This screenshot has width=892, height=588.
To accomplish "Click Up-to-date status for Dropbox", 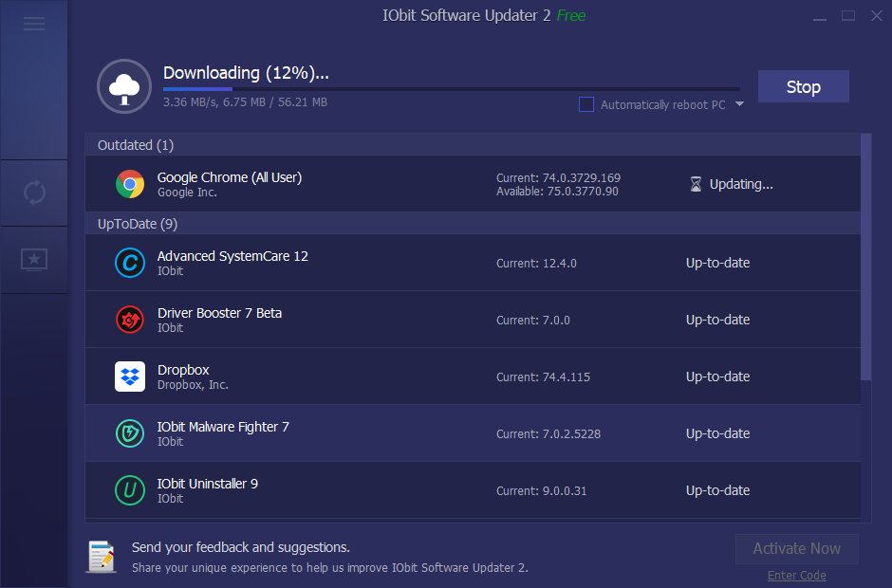I will tap(718, 377).
